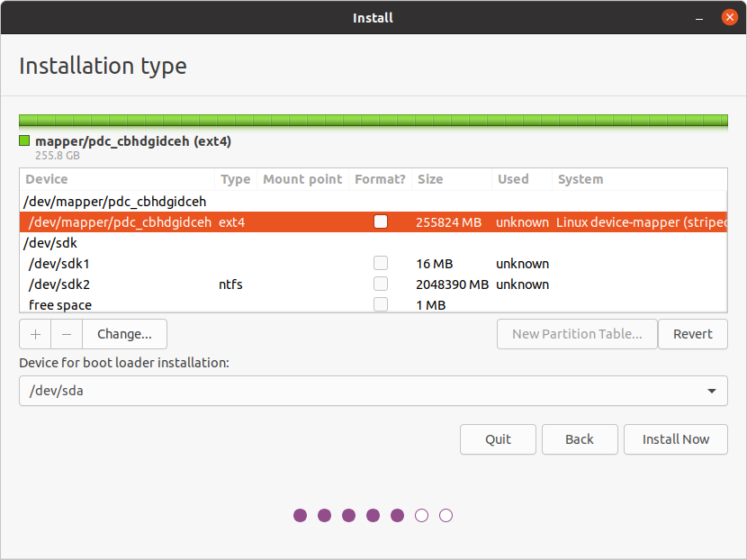The image size is (747, 560).
Task: Click the green ext4 legend square
Action: point(24,140)
